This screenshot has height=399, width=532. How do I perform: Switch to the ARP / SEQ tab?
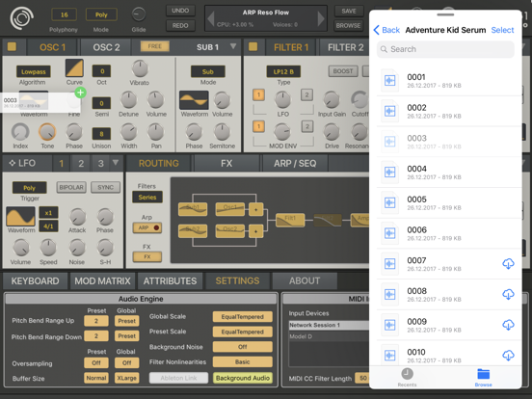click(295, 163)
